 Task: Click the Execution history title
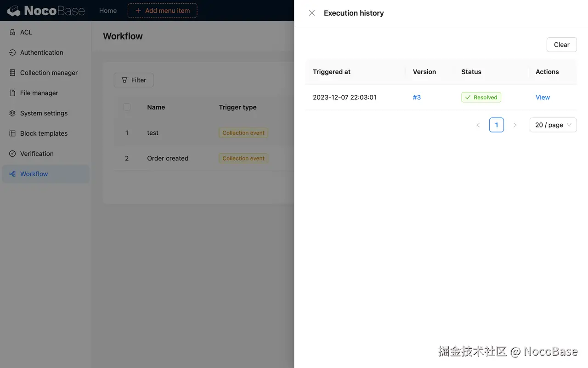(354, 13)
